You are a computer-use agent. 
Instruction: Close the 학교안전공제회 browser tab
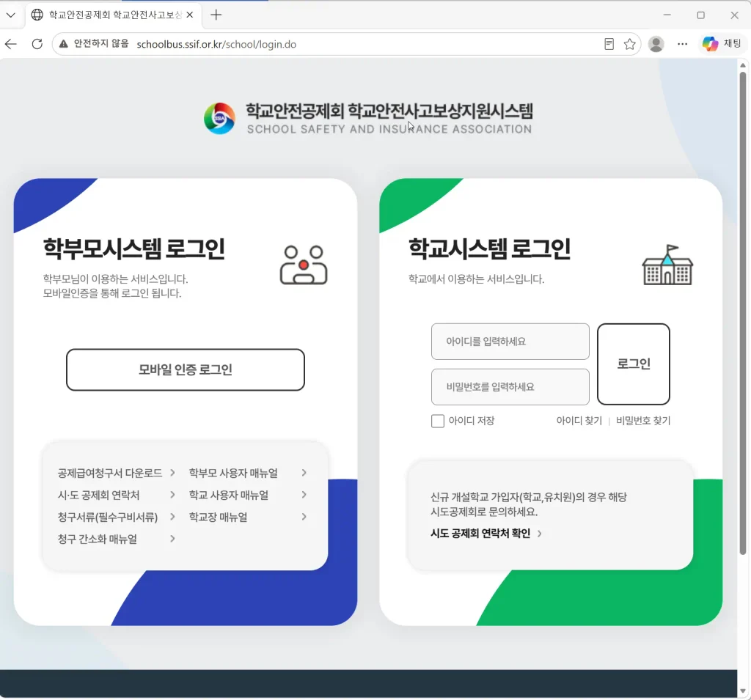click(x=190, y=15)
